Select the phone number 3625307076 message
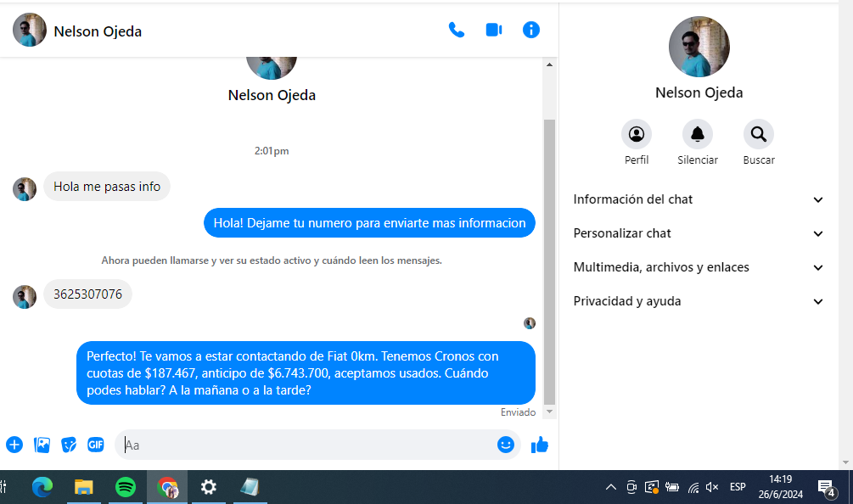This screenshot has height=504, width=853. pyautogui.click(x=87, y=294)
